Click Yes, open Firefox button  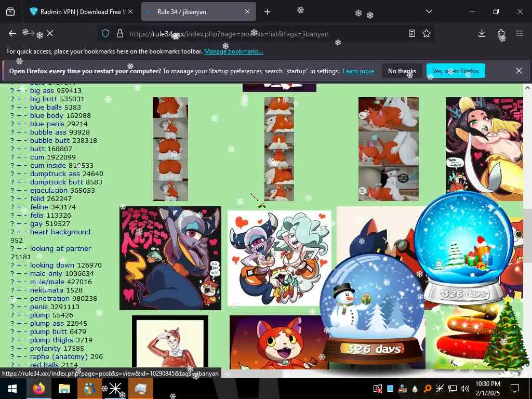coord(456,71)
